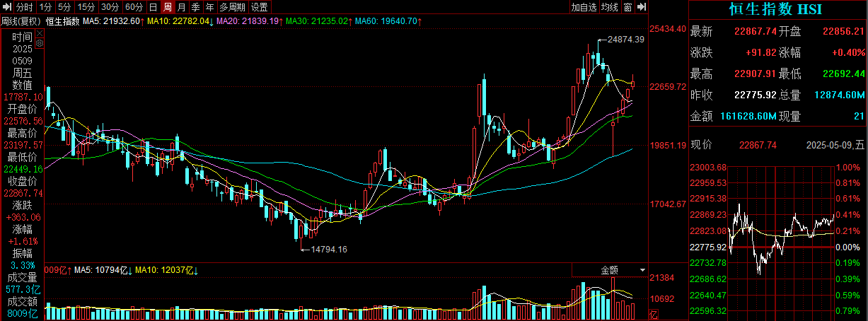Click the MA60: 19640.70 indicator label
This screenshot has width=868, height=321.
(x=386, y=21)
